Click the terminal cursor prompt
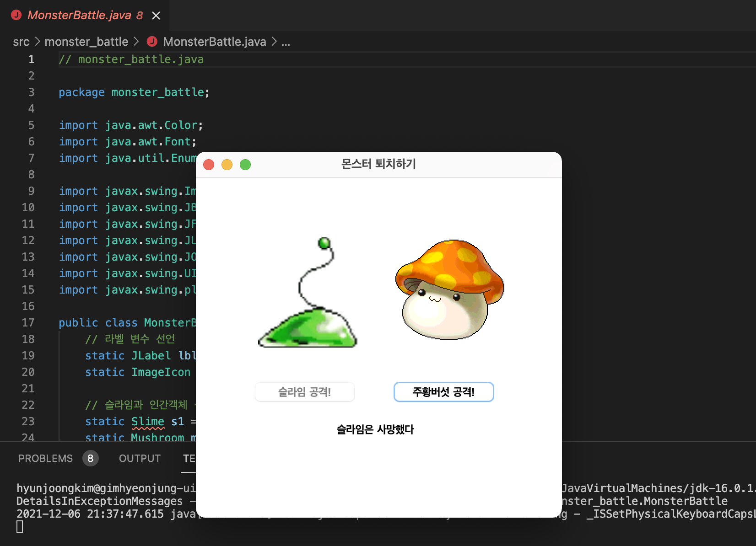 click(20, 527)
